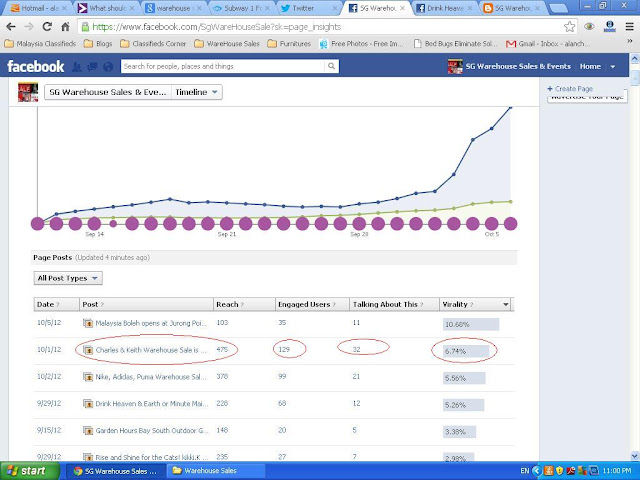Open the Windows Start menu
The image size is (640, 480).
(30, 471)
